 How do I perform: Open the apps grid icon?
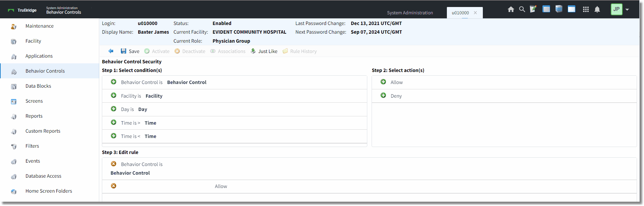tap(586, 9)
